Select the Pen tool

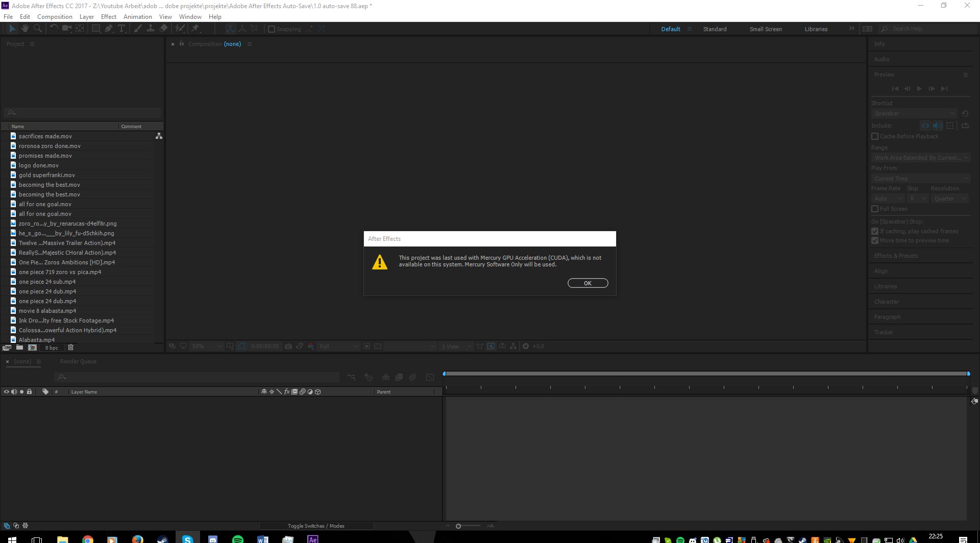pyautogui.click(x=109, y=29)
